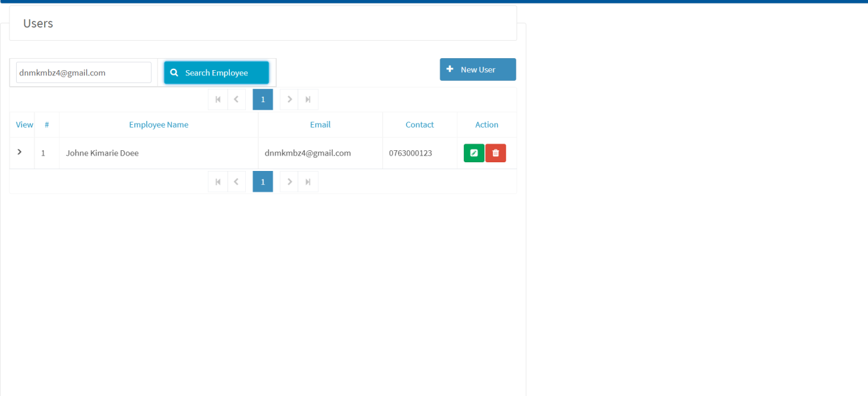This screenshot has height=396, width=868.
Task: Select page 1 in the bottom pagination
Action: click(263, 181)
